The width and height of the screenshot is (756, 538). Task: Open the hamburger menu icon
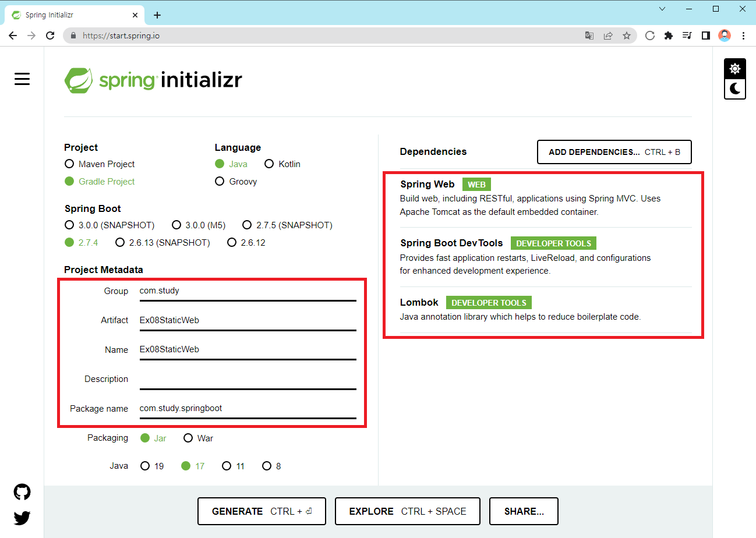pos(22,79)
